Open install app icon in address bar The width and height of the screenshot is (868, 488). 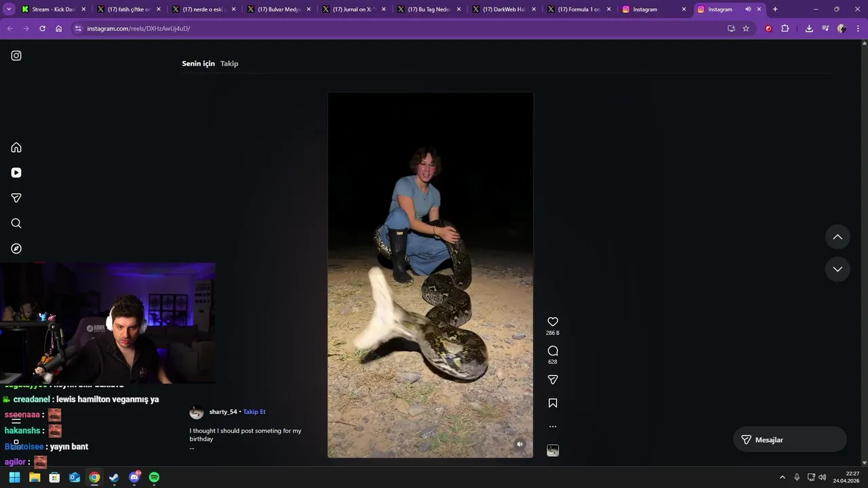click(731, 28)
